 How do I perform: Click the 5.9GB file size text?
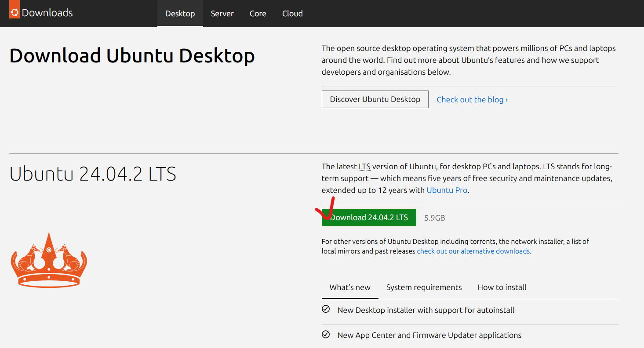point(435,218)
